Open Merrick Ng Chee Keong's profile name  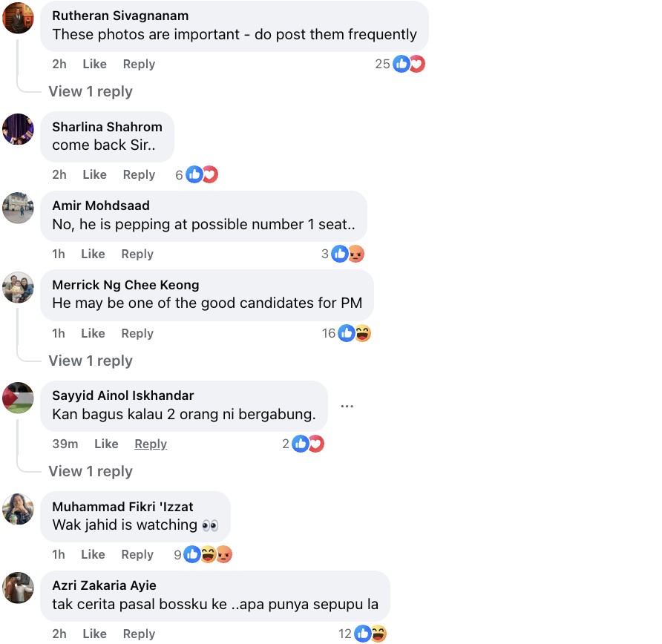(x=125, y=285)
